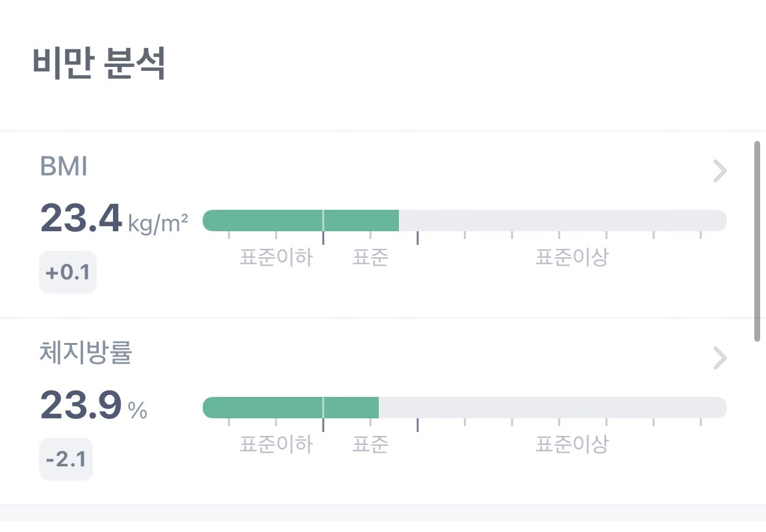Open BMI details with the chevron arrow

pos(720,171)
